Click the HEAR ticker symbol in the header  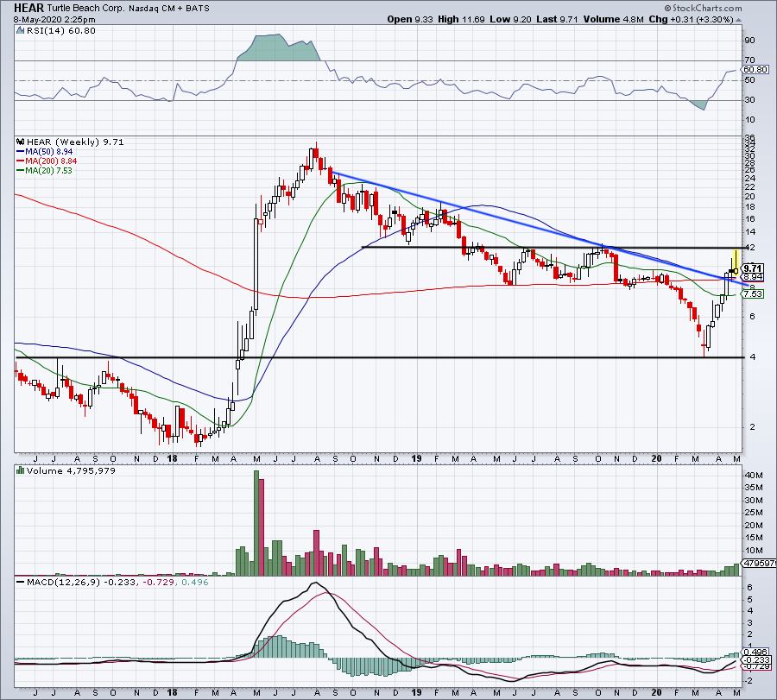(28, 8)
